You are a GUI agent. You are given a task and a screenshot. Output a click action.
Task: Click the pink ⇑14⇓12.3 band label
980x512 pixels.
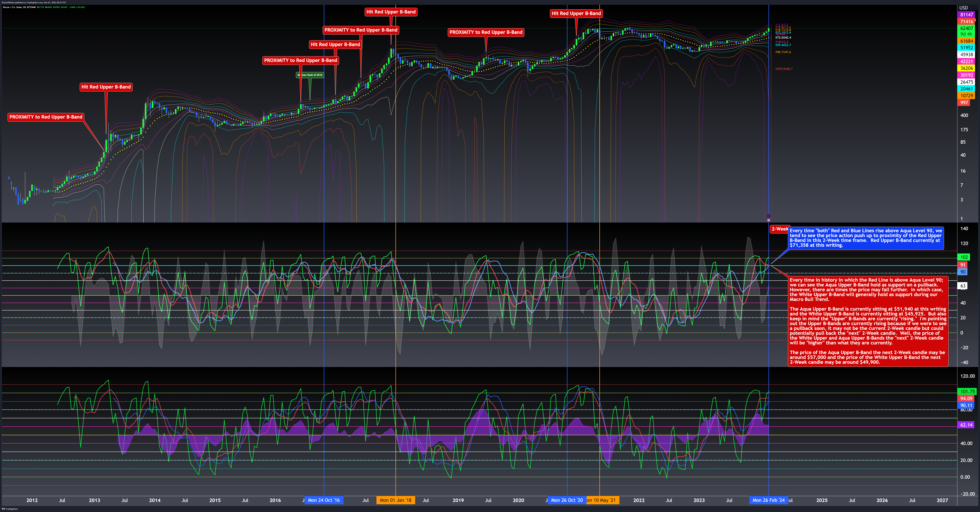pos(782,42)
